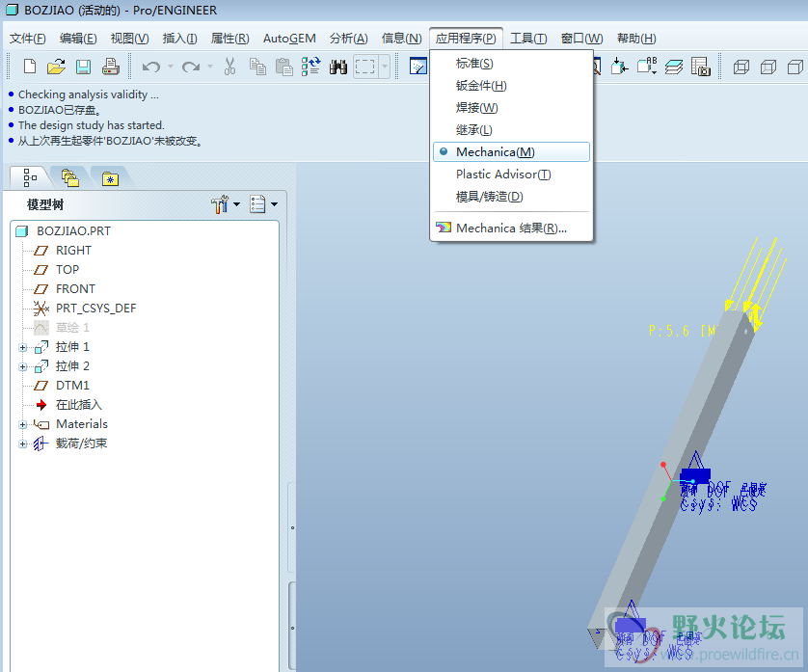Open the 视图(V) menu
This screenshot has width=808, height=672.
point(129,39)
